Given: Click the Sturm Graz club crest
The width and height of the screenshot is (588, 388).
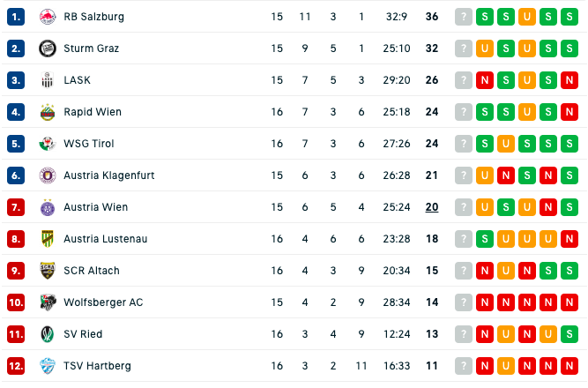Looking at the screenshot, I should [48, 48].
